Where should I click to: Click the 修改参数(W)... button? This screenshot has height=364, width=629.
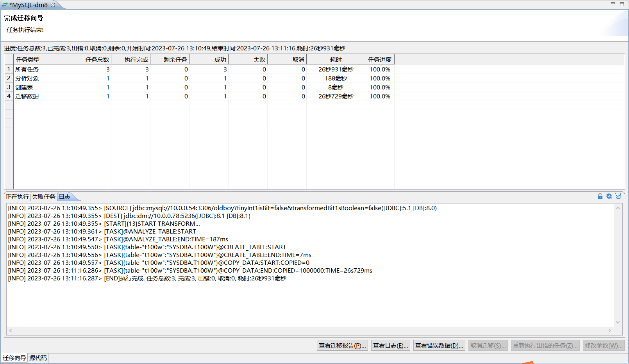pos(604,346)
